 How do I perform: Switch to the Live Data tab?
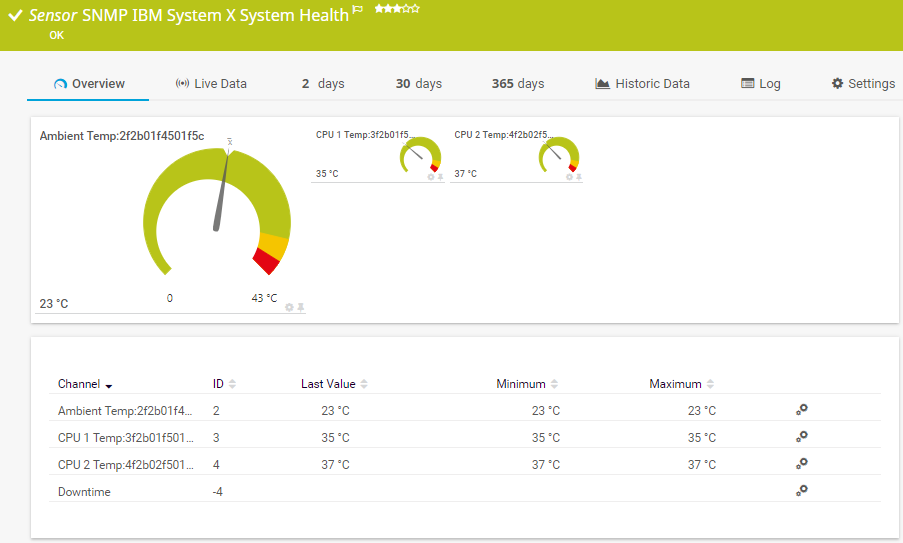210,84
